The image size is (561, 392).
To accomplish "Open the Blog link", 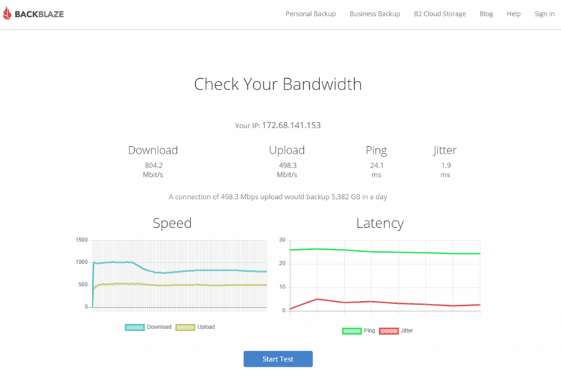I will [486, 14].
